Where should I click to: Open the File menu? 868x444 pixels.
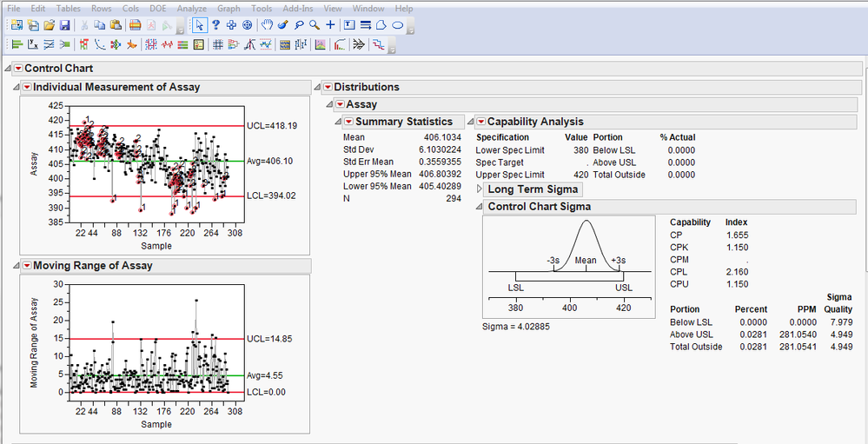click(14, 9)
